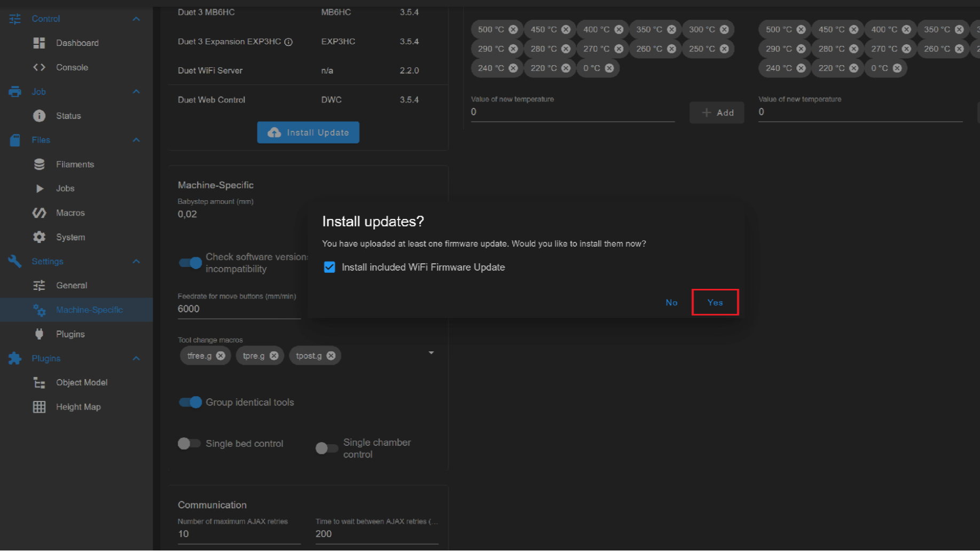This screenshot has height=551, width=980.
Task: Click the Plugins puzzle piece icon
Action: [x=15, y=358]
